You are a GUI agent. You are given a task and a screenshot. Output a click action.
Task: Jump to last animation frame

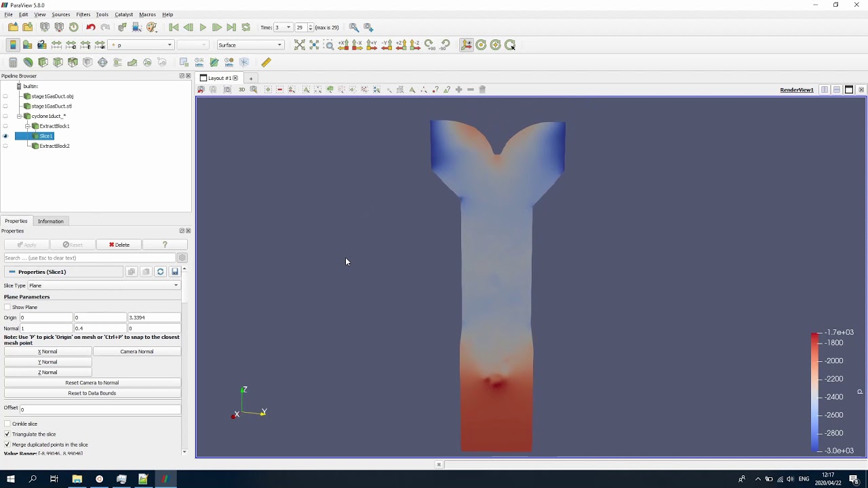[x=231, y=27]
